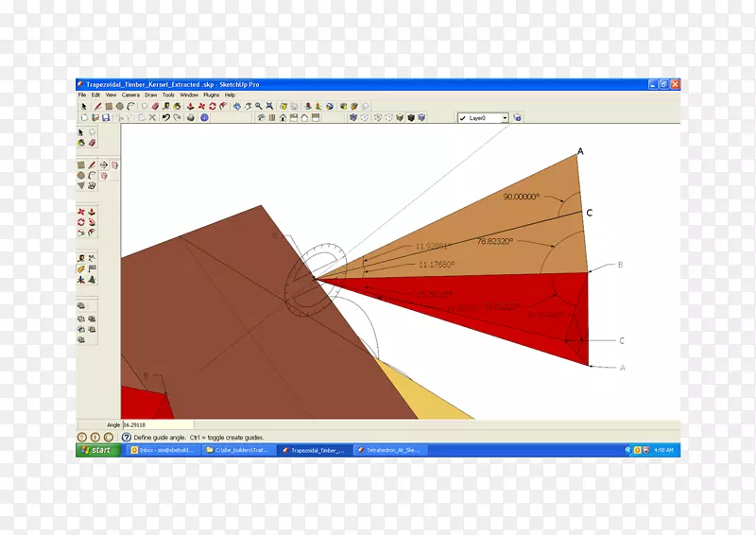Open the Camera menu
This screenshot has height=535, width=756.
point(130,95)
